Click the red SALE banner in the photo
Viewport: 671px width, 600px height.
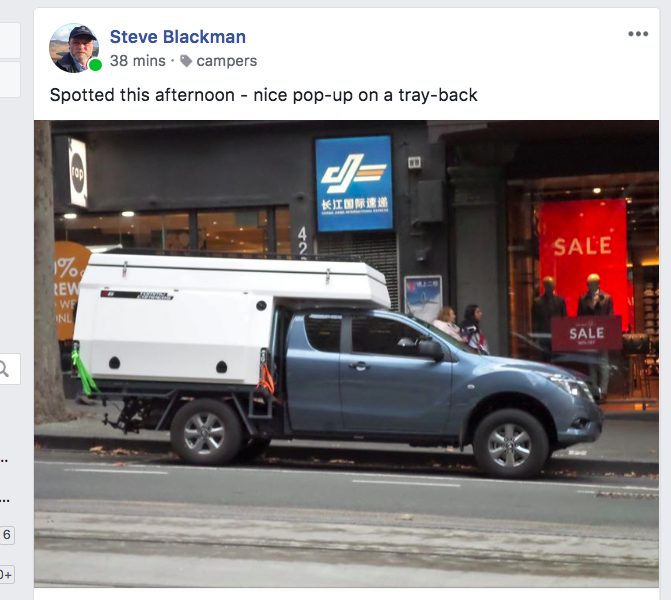tap(583, 260)
